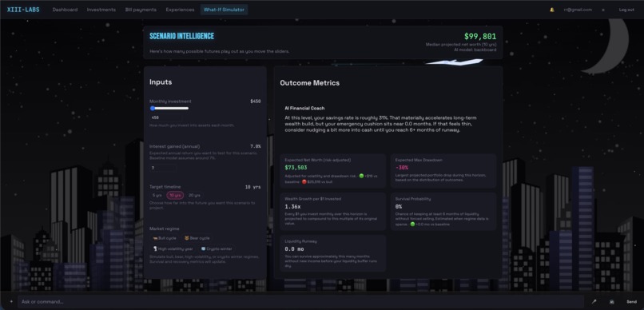644x310 pixels.
Task: Select the 10 yrs timeline option
Action: click(x=175, y=196)
